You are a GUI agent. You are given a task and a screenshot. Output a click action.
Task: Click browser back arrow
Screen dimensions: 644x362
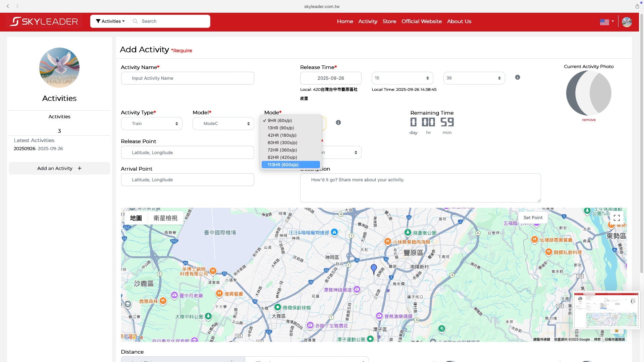pos(8,6)
